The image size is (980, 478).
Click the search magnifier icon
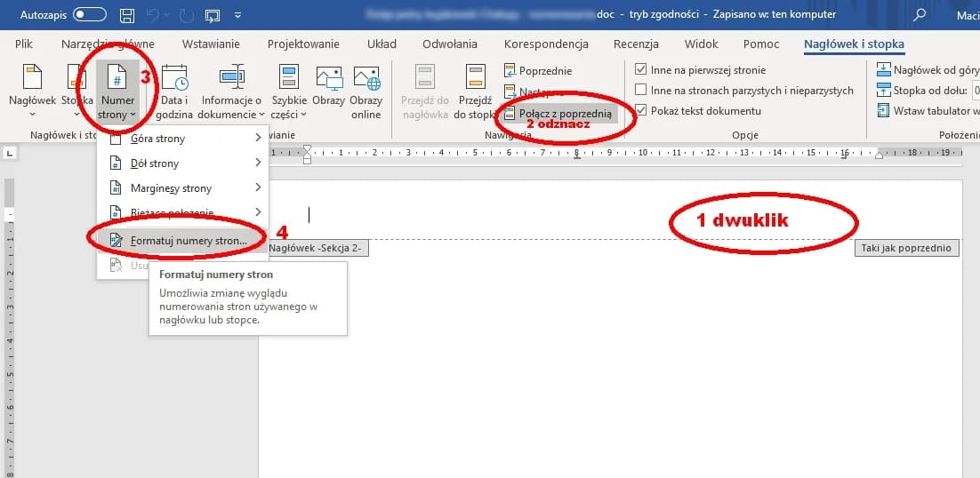[920, 15]
